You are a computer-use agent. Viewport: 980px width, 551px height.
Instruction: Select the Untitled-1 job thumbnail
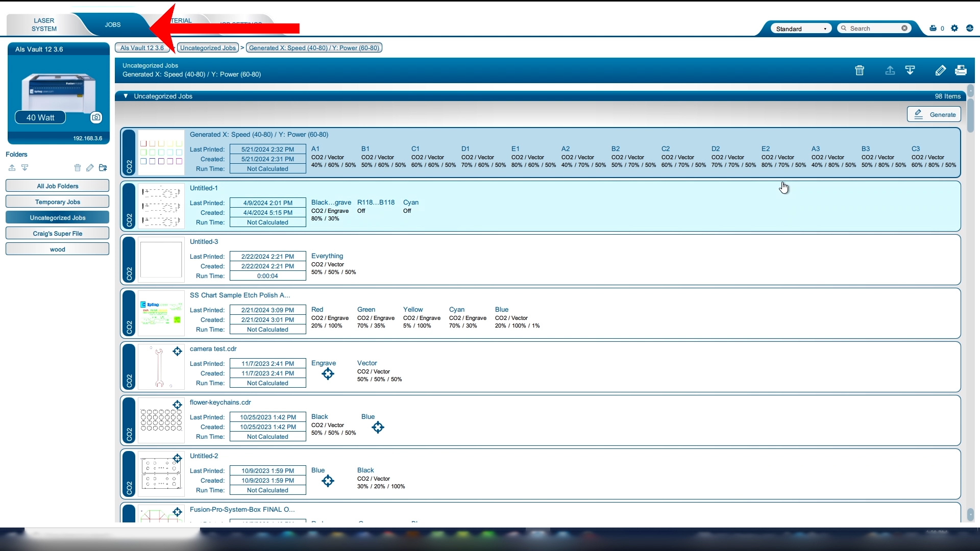click(x=161, y=207)
